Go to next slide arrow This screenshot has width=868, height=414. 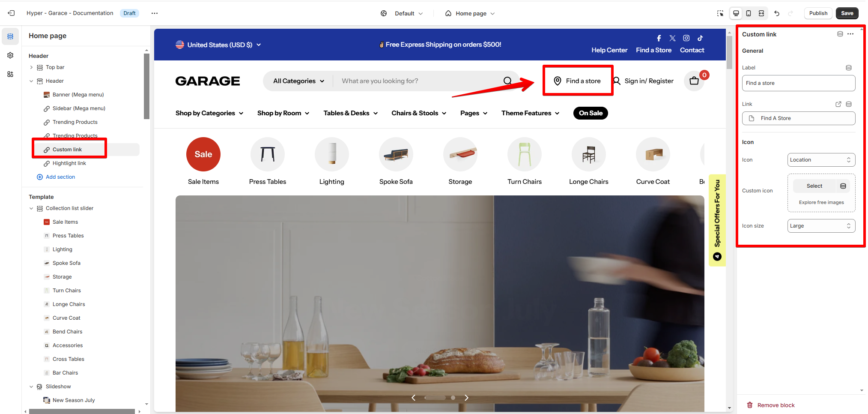coord(466,398)
